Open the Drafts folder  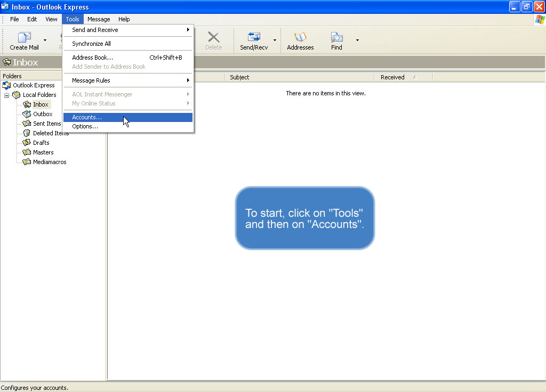point(41,143)
